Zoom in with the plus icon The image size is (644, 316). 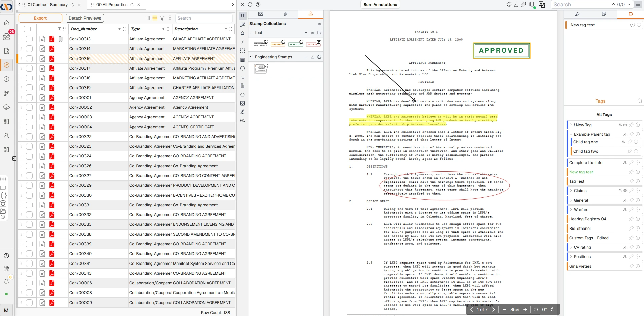point(525,309)
